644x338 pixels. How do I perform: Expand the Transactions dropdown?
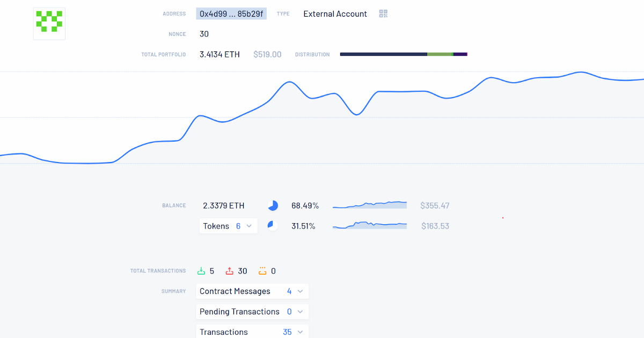click(x=252, y=332)
